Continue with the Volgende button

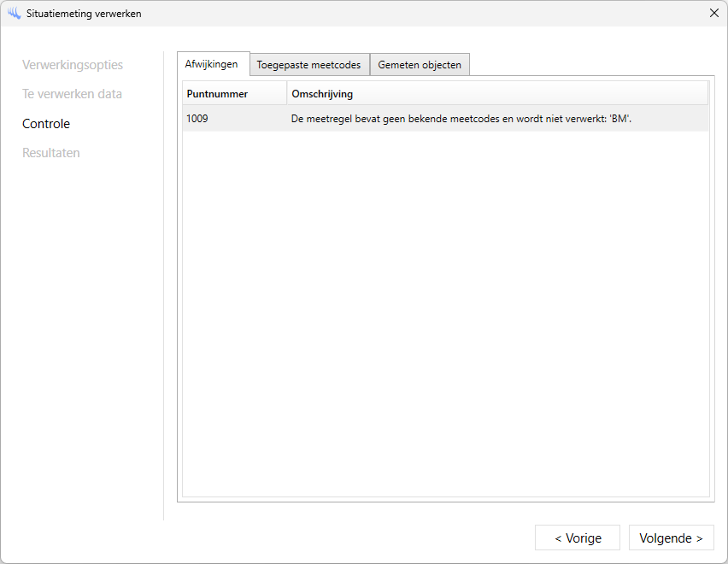(x=671, y=538)
